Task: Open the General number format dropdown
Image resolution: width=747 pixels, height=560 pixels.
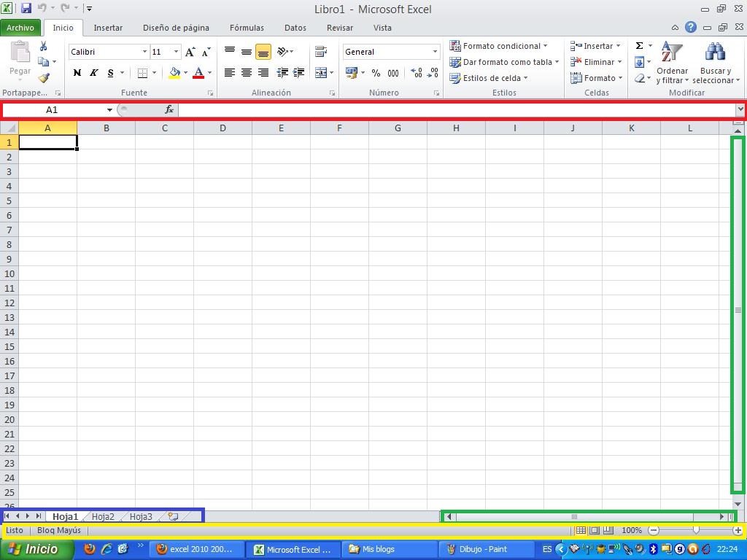Action: coord(434,52)
